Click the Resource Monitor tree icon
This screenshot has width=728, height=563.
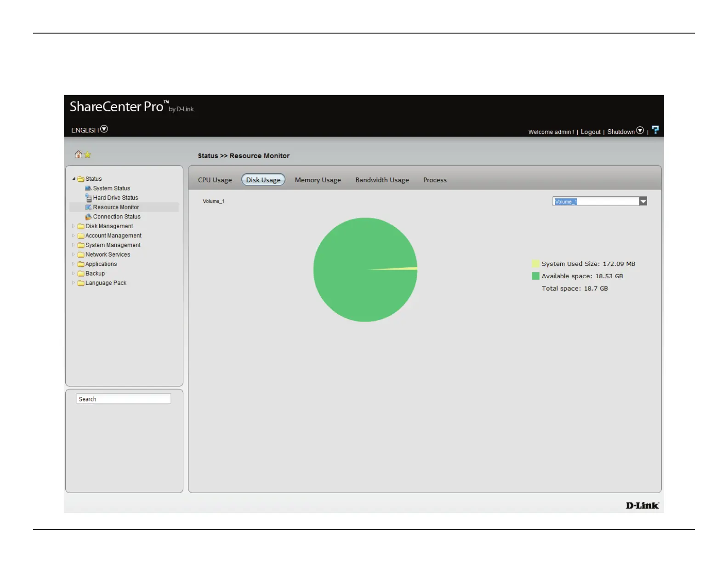(x=88, y=207)
